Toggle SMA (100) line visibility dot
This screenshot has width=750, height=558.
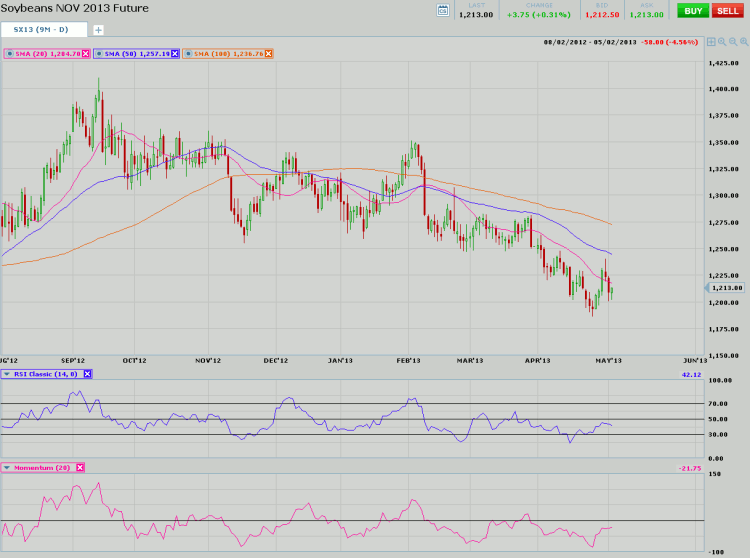point(188,53)
